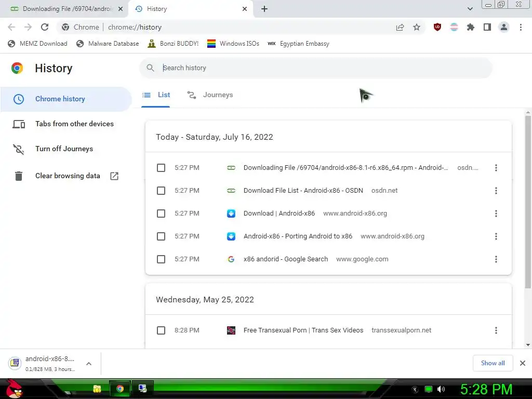Open the striped flag extension icon
Image resolution: width=532 pixels, height=399 pixels.
click(x=454, y=27)
